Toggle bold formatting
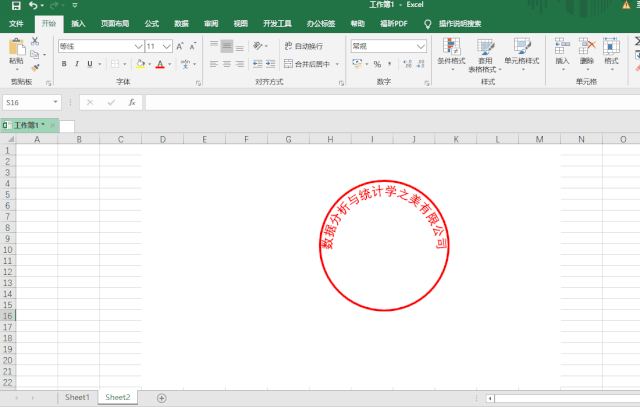640x407 pixels. [64, 64]
